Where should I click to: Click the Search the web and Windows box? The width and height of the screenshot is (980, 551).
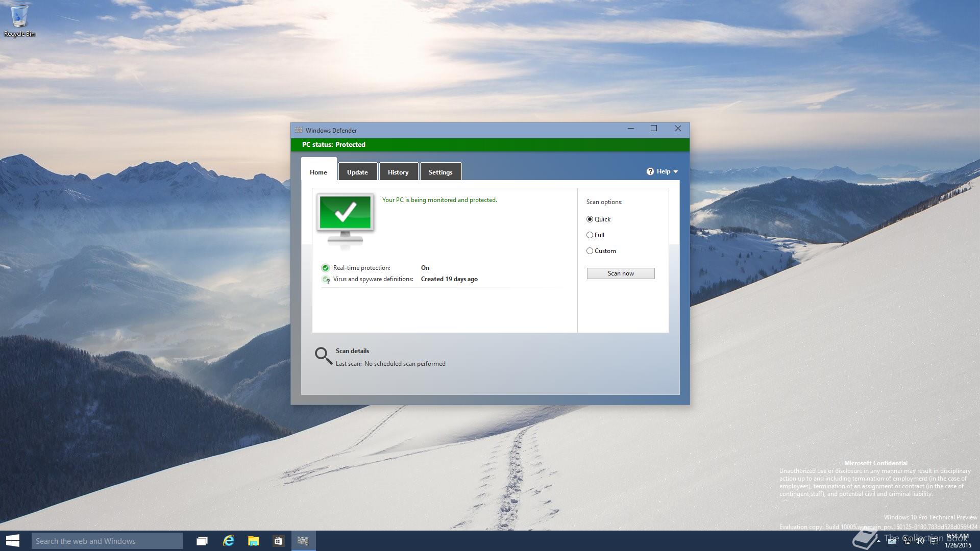click(x=107, y=541)
